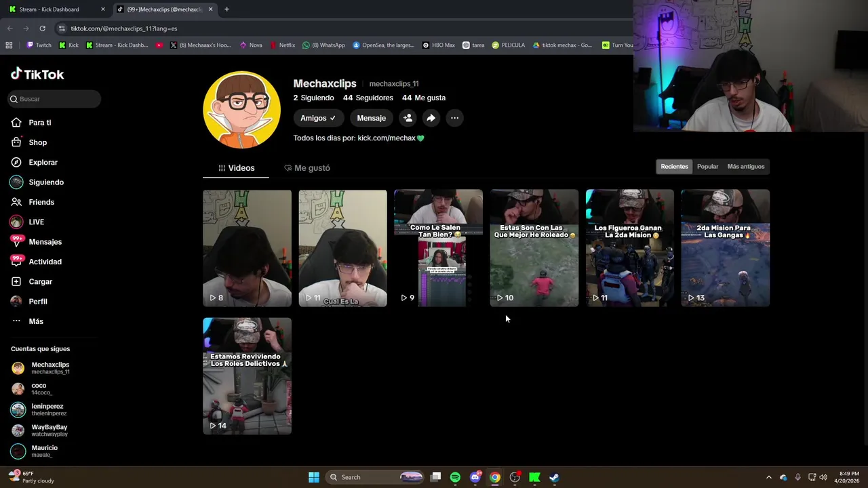
Task: Open Discord from the taskbar
Action: pos(475,477)
